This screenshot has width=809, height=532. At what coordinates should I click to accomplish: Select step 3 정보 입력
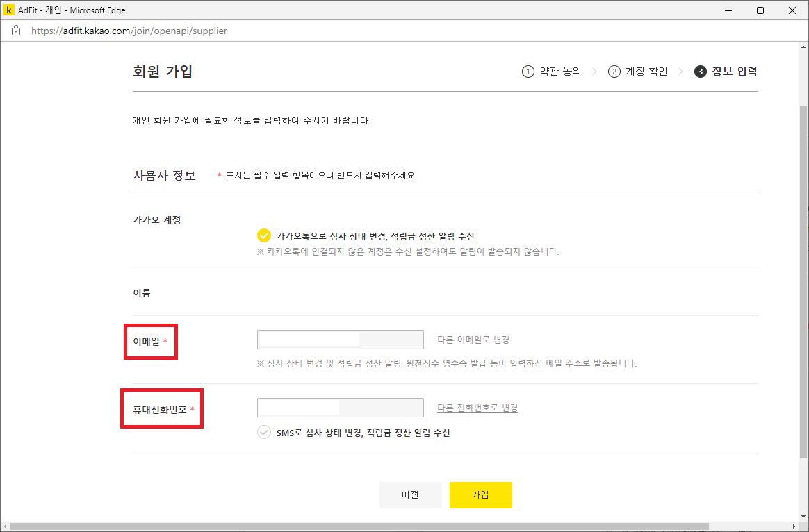click(x=726, y=71)
